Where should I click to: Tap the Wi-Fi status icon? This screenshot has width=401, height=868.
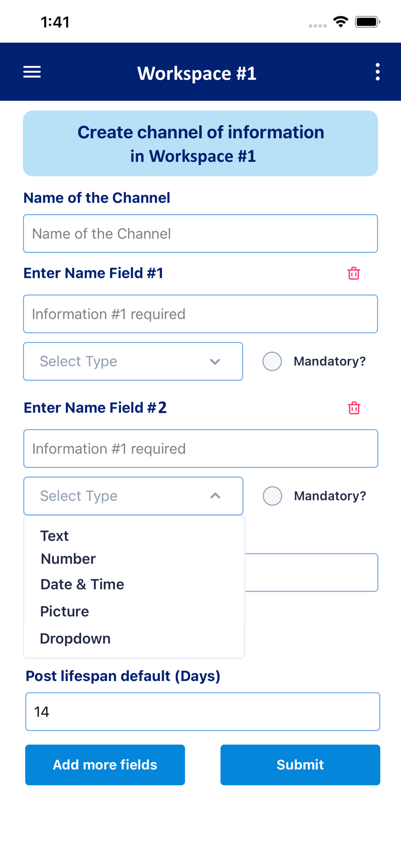click(341, 22)
